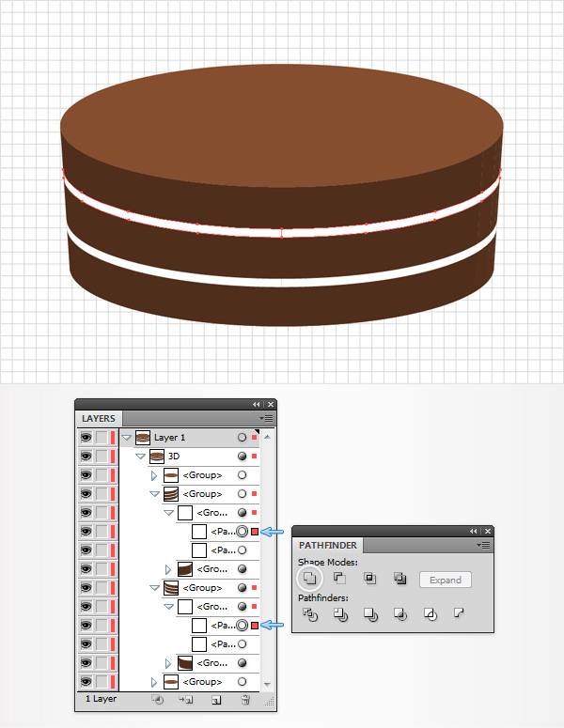The image size is (564, 728).
Task: Click the Intersect shape mode icon
Action: click(369, 578)
